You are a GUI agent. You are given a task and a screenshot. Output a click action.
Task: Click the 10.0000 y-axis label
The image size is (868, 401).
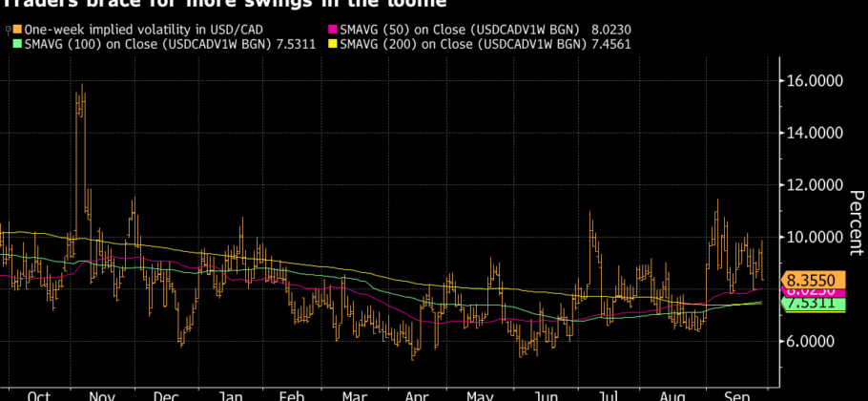[x=816, y=237]
